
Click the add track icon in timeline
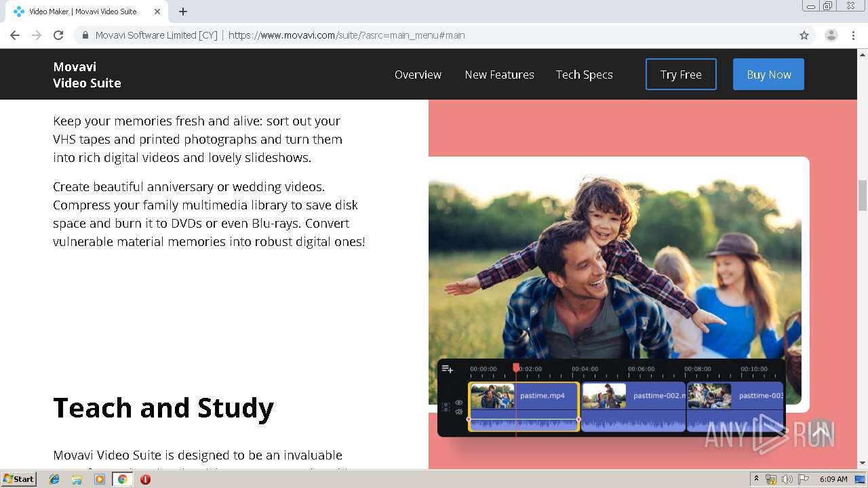[448, 369]
